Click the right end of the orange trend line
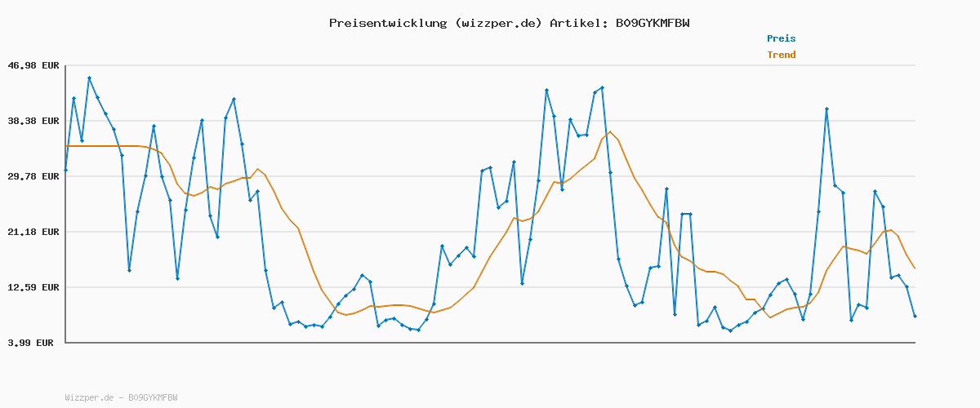 (x=915, y=268)
